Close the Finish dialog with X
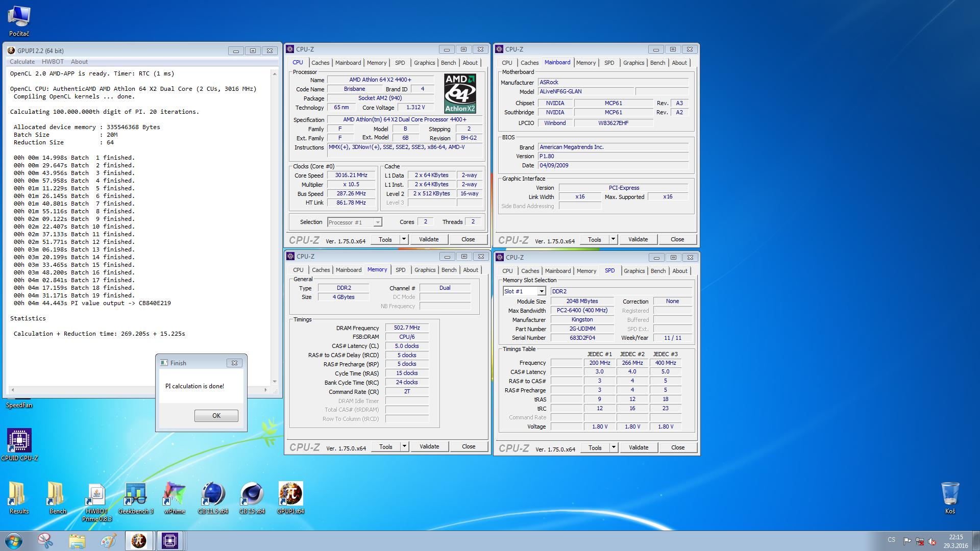Screen dimensions: 980x551 click(234, 363)
